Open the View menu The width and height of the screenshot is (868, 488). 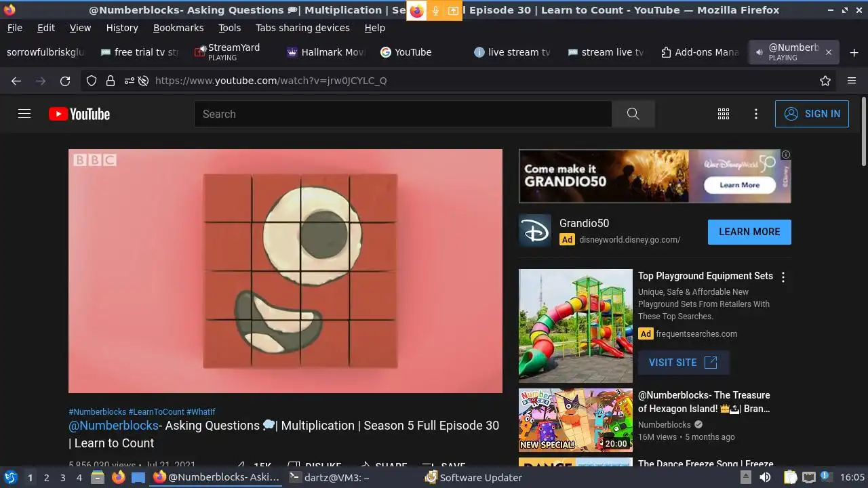80,28
